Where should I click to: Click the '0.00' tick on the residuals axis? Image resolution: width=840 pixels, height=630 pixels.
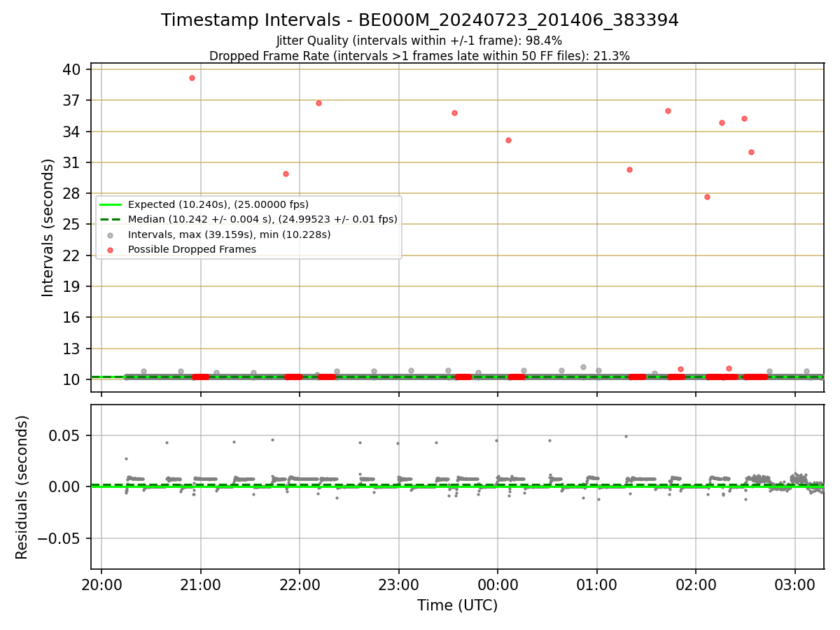[66, 486]
